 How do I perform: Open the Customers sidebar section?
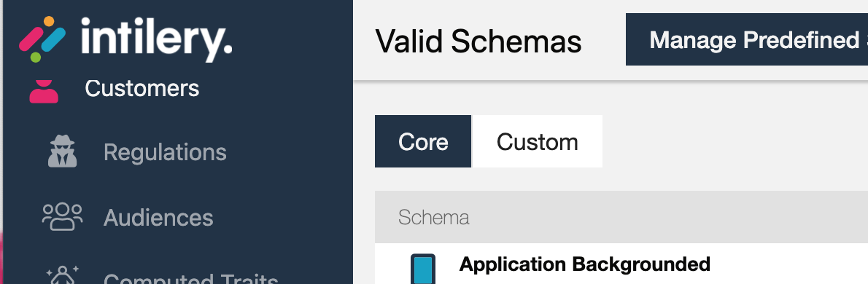tap(142, 88)
